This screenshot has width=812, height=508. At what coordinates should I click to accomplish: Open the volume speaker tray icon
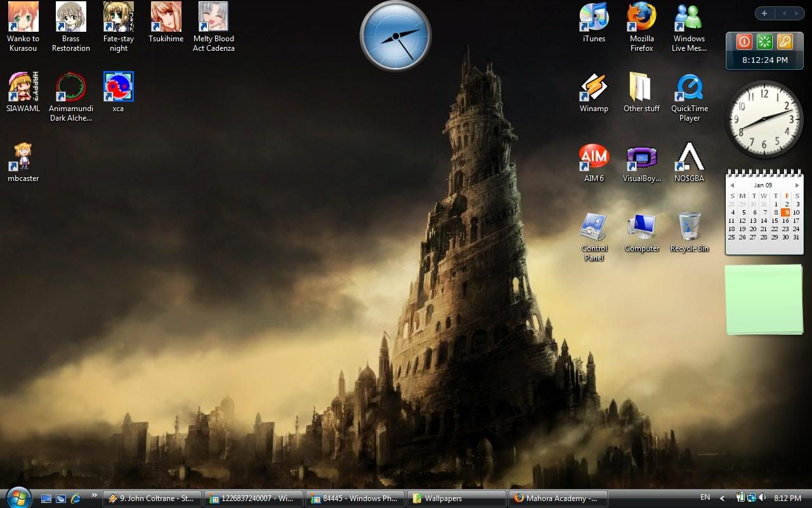click(x=762, y=498)
